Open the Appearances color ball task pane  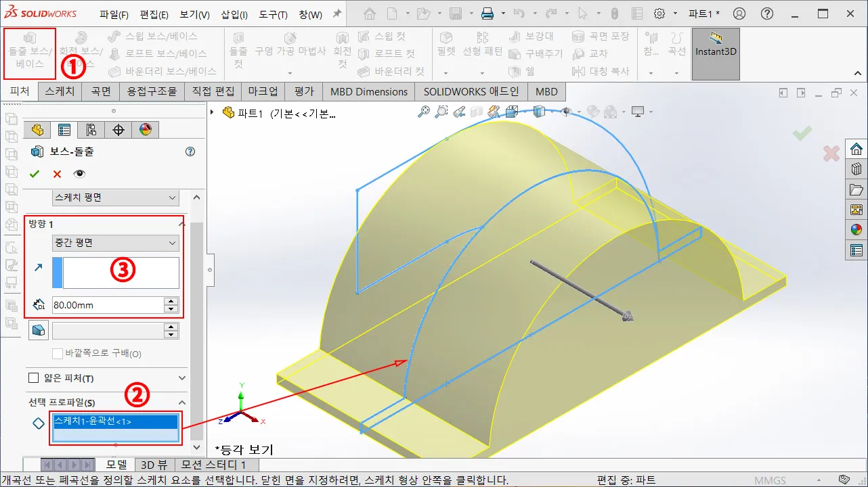click(856, 230)
